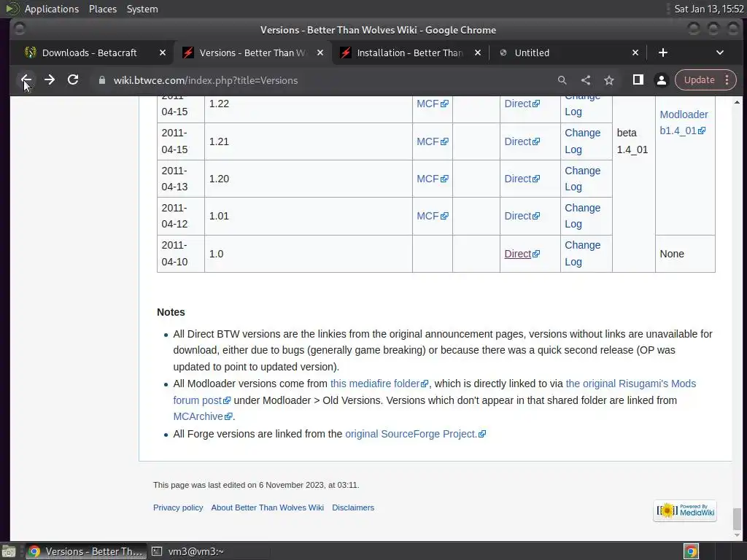Click the Powered by MediaWiki badge
This screenshot has height=560, width=747.
click(685, 511)
